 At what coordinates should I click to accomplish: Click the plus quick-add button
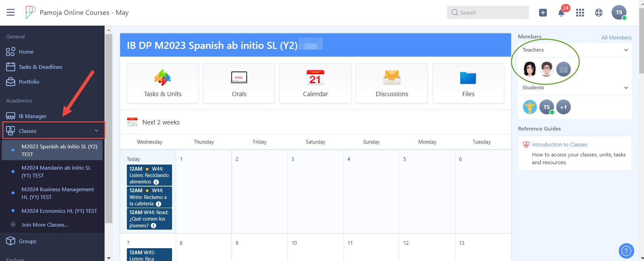[543, 13]
